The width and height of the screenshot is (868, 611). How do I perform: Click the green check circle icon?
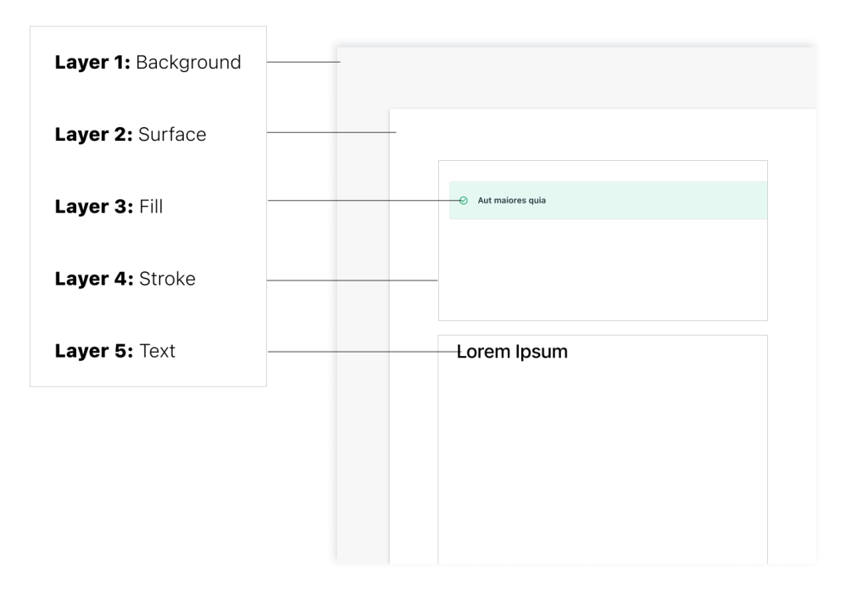pyautogui.click(x=463, y=201)
